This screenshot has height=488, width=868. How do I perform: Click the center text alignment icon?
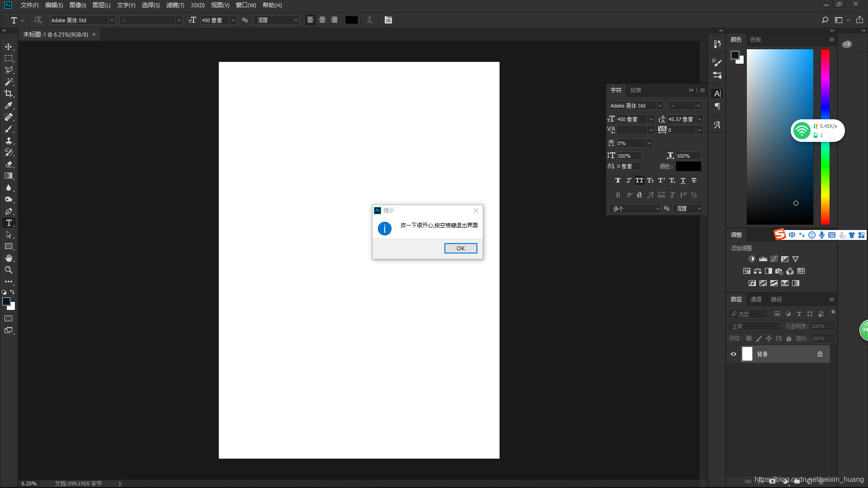(x=322, y=20)
